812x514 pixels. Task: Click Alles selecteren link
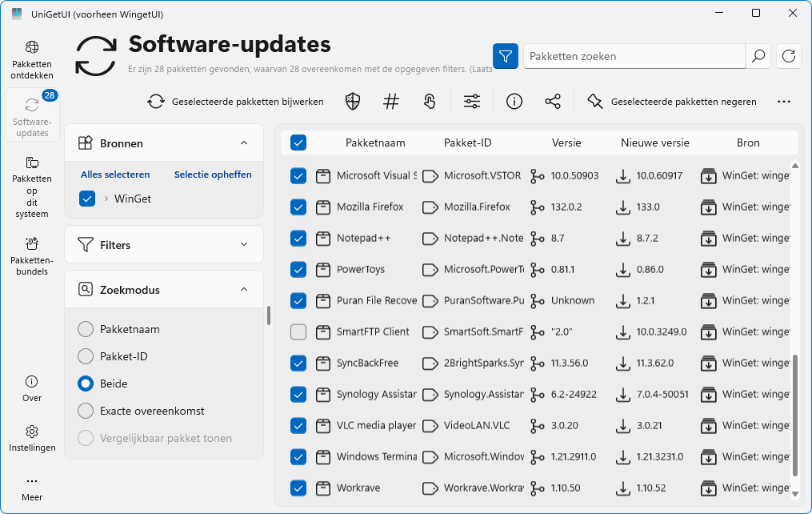[115, 175]
